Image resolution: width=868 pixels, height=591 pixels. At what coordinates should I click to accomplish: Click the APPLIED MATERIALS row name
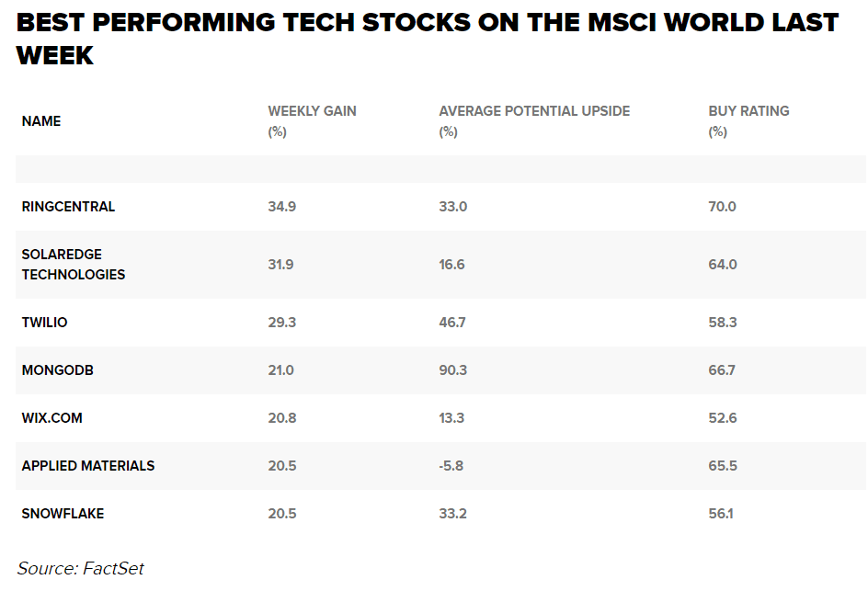coord(88,466)
